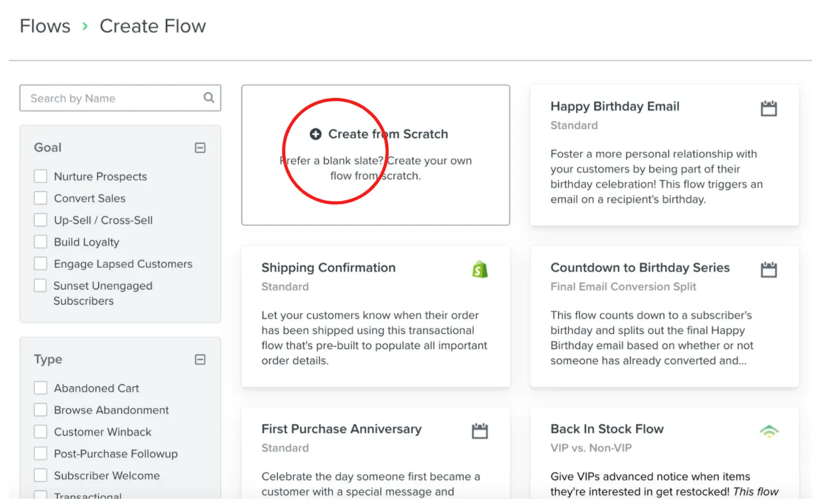Collapse the Type filter section
835x504 pixels.
pos(200,360)
